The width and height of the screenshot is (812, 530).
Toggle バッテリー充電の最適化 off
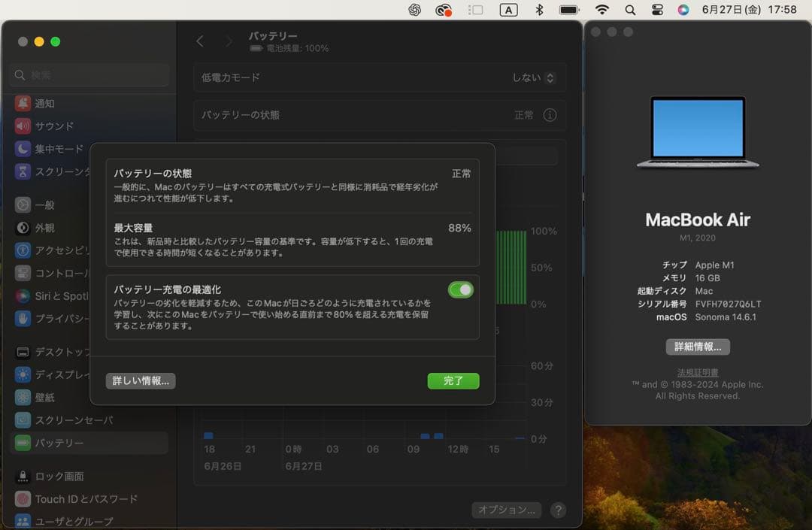460,288
